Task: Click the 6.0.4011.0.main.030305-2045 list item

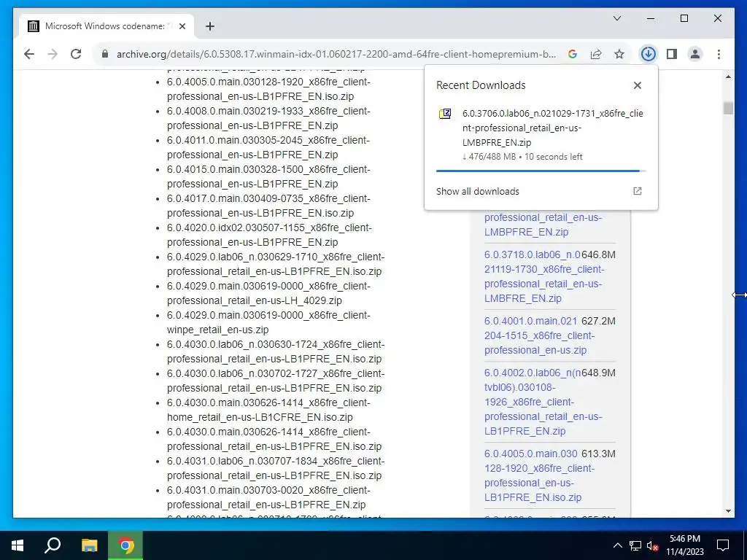Action: point(268,147)
